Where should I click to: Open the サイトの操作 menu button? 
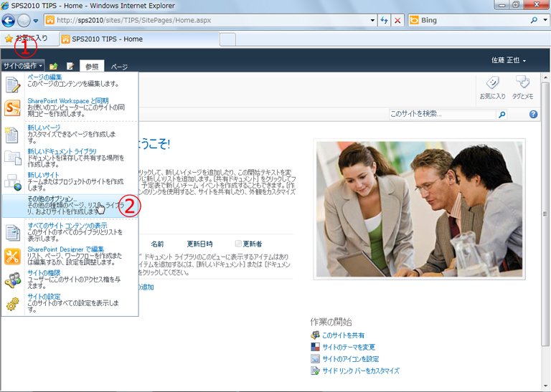point(23,66)
